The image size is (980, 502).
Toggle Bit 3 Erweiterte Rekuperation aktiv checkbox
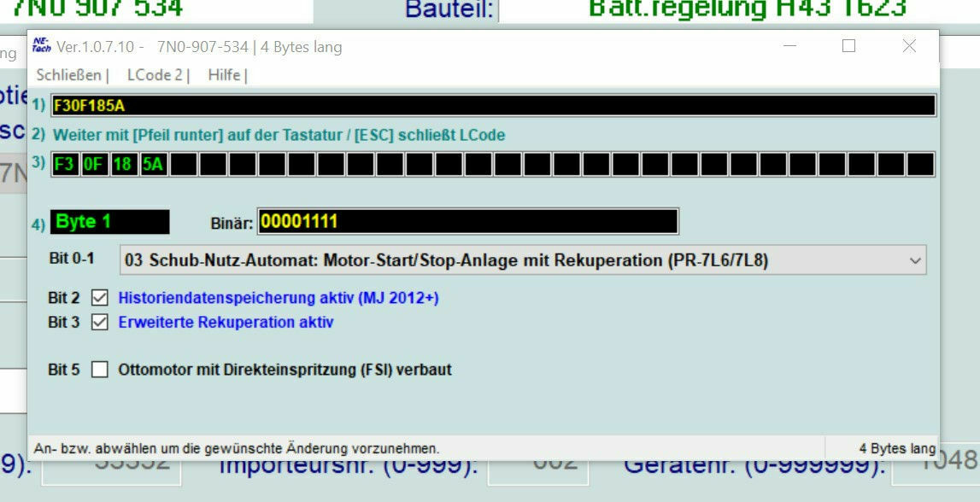(x=99, y=322)
